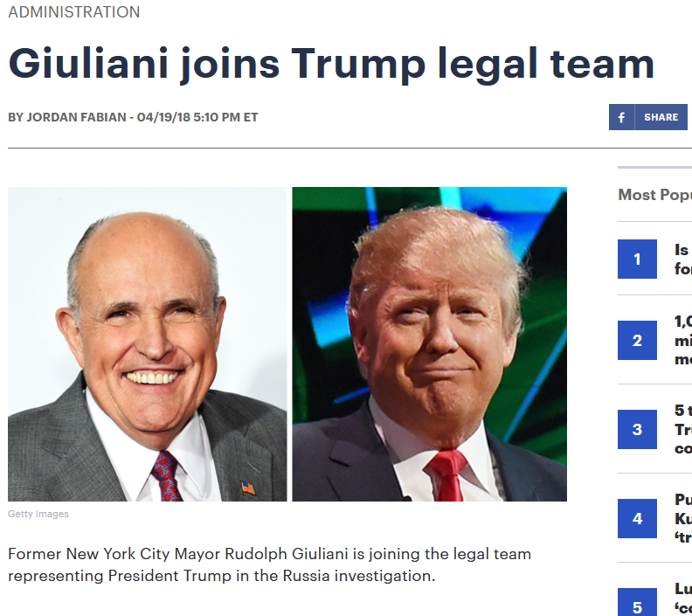Click the Most Popular section heading
The width and height of the screenshot is (692, 616).
click(655, 195)
